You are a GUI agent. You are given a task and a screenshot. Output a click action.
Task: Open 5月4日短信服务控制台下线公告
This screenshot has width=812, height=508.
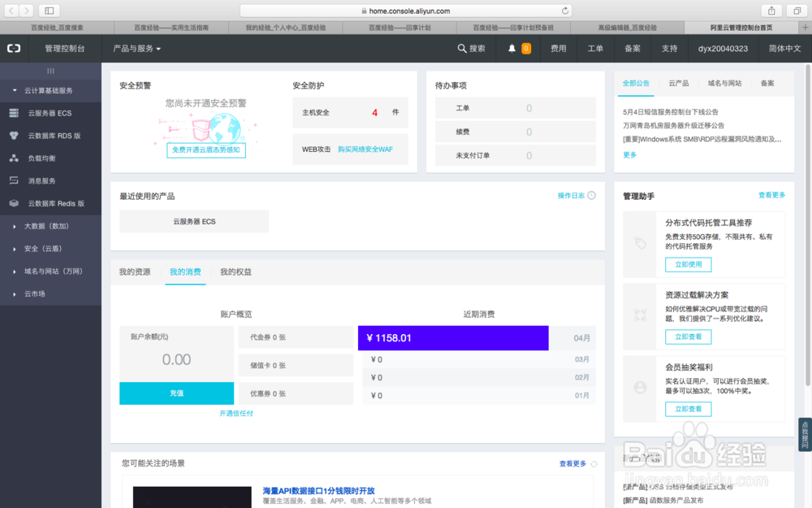671,112
